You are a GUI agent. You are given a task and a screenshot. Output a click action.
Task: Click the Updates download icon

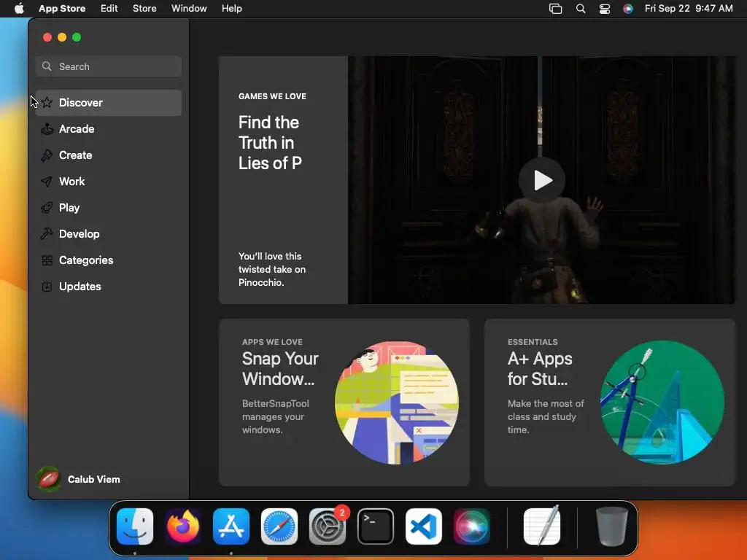47,286
